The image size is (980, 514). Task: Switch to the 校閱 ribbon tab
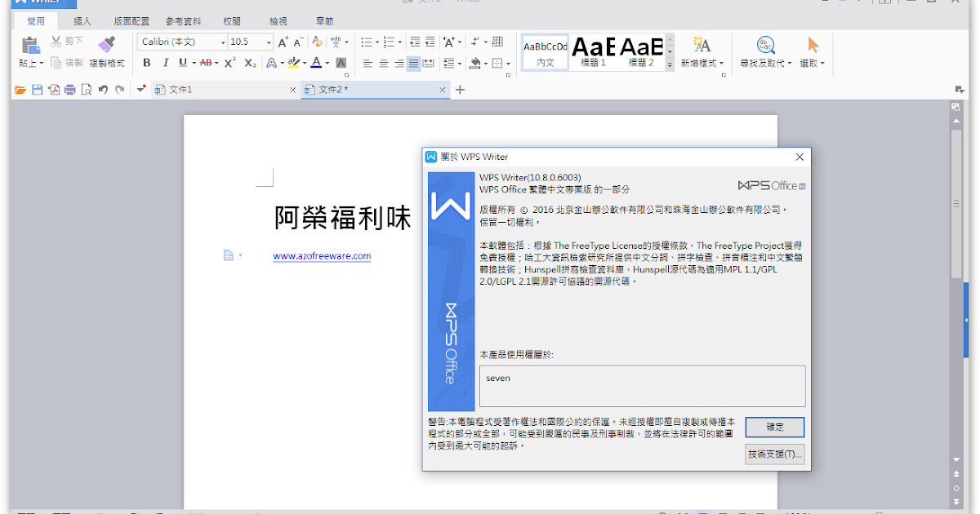pos(232,21)
